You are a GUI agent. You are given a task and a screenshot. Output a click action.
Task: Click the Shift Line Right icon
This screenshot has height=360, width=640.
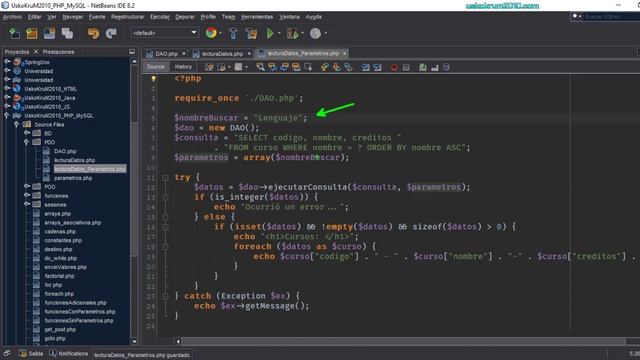(377, 67)
